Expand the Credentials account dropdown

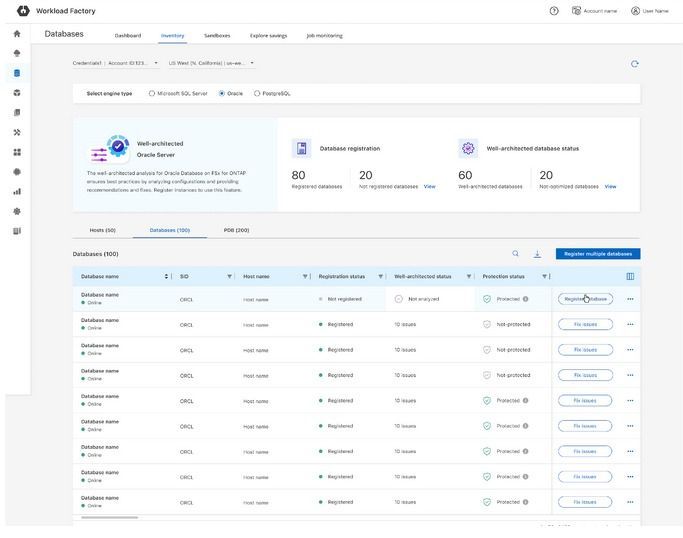(155, 63)
